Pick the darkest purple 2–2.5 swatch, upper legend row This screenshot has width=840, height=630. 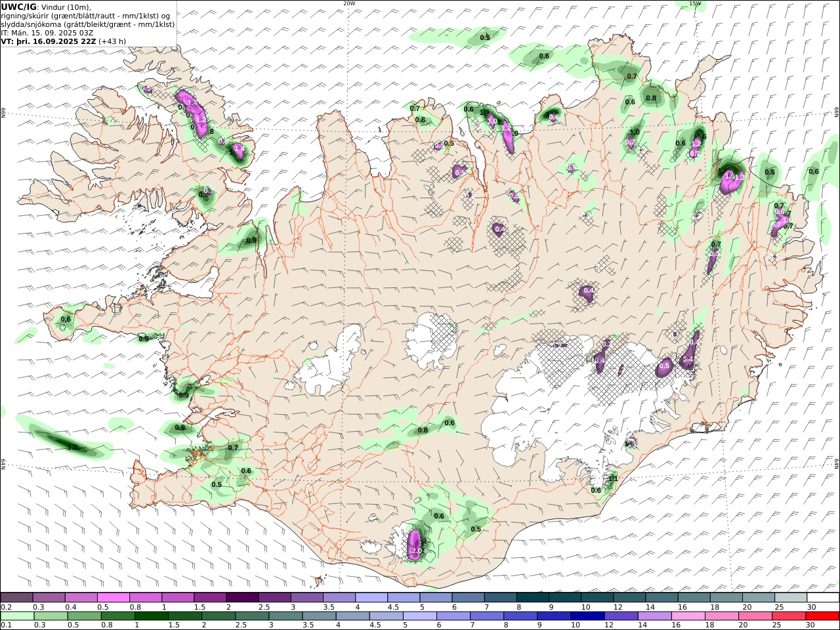[x=242, y=598]
